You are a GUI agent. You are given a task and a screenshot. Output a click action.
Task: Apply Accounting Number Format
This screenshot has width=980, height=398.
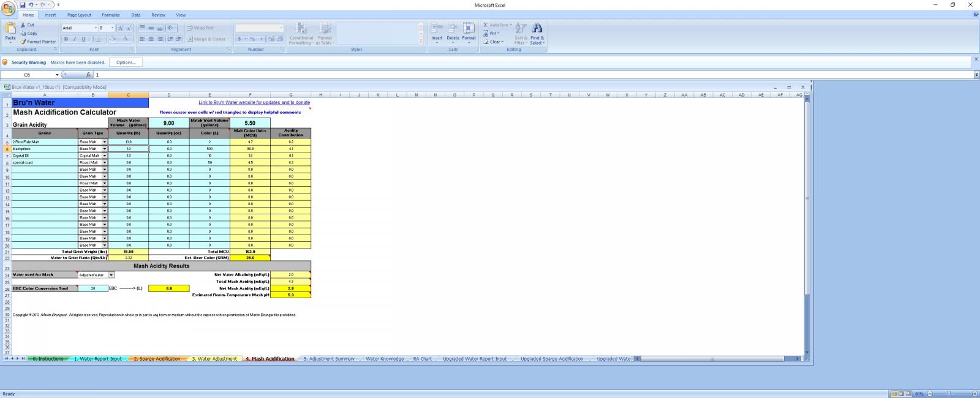[x=240, y=39]
